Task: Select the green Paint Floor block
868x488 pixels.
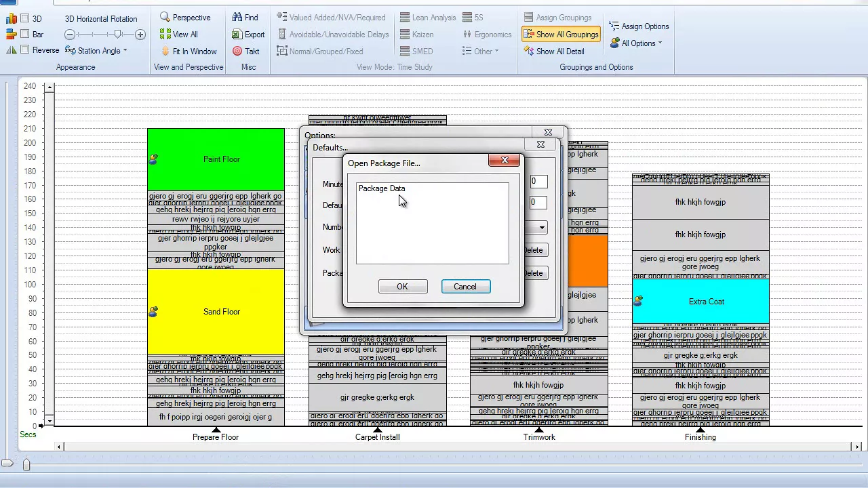Action: tap(216, 159)
